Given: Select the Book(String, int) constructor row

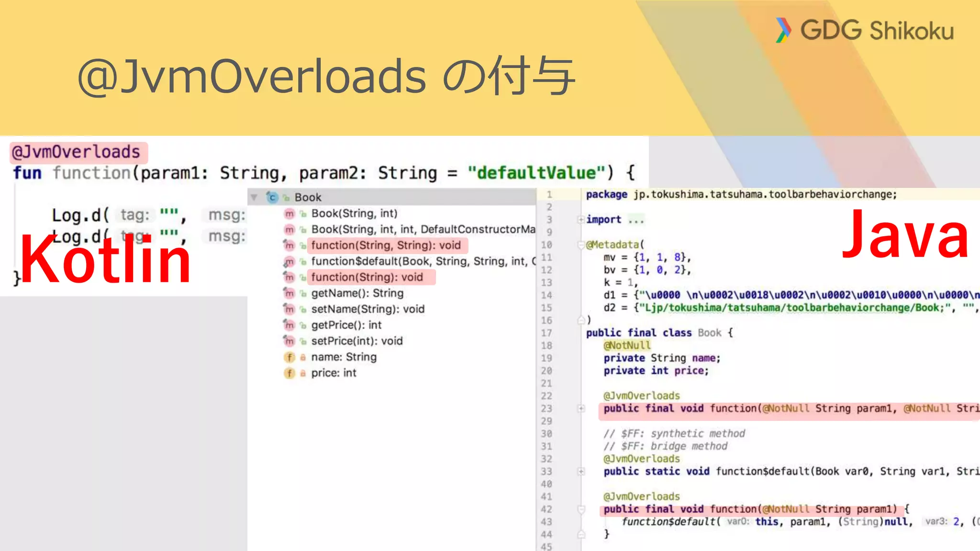Looking at the screenshot, I should coord(354,213).
